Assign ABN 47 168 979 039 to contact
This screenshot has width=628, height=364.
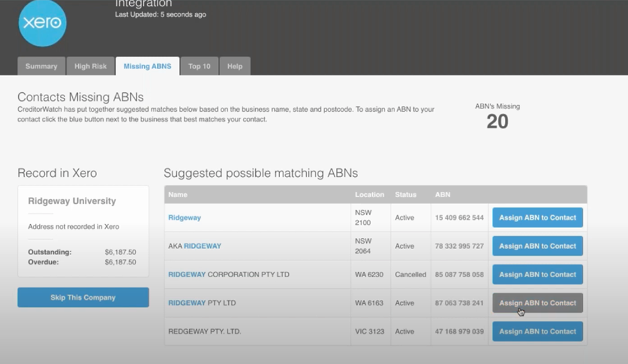[x=538, y=331]
